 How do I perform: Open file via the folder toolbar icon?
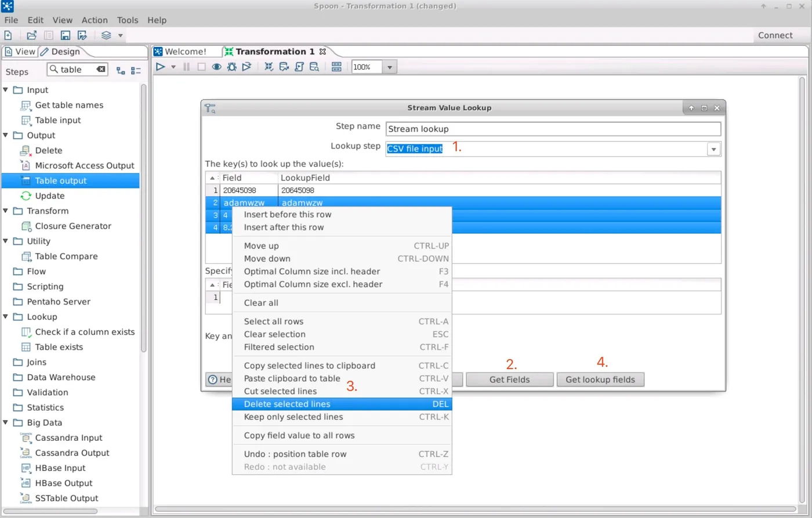point(31,35)
